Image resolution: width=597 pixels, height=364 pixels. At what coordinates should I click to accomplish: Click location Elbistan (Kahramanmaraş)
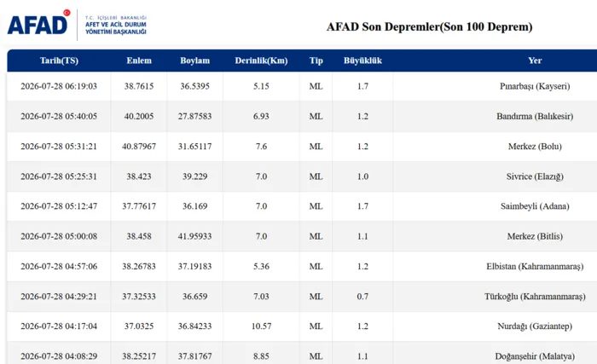[535, 267]
